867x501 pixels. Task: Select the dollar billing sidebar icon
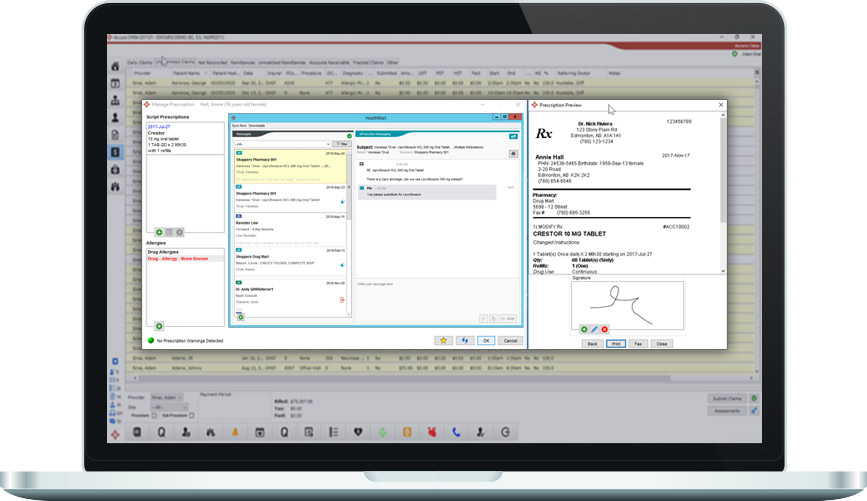point(115,152)
